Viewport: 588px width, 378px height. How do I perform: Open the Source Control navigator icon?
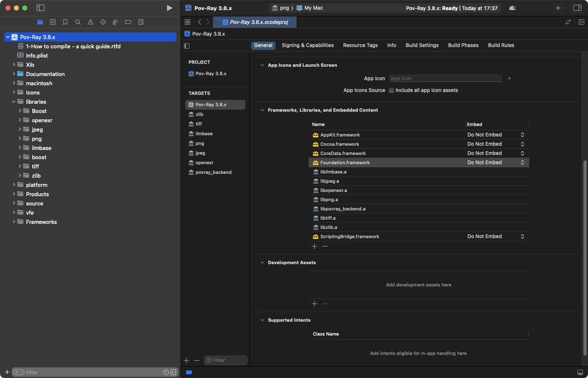click(52, 22)
